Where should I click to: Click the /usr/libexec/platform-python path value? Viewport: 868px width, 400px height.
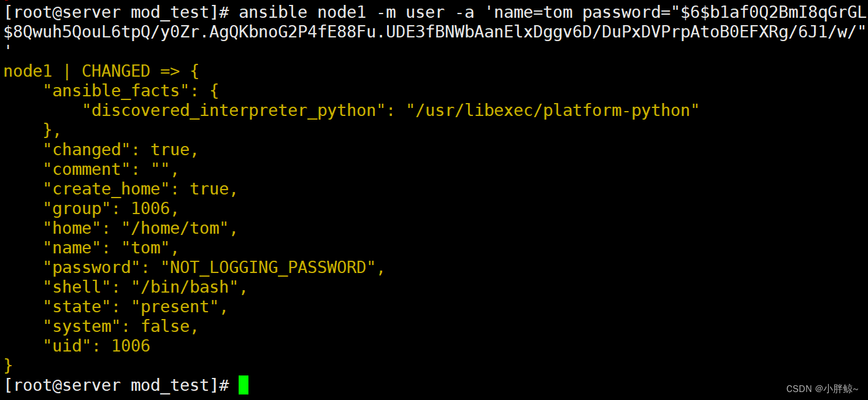(553, 110)
